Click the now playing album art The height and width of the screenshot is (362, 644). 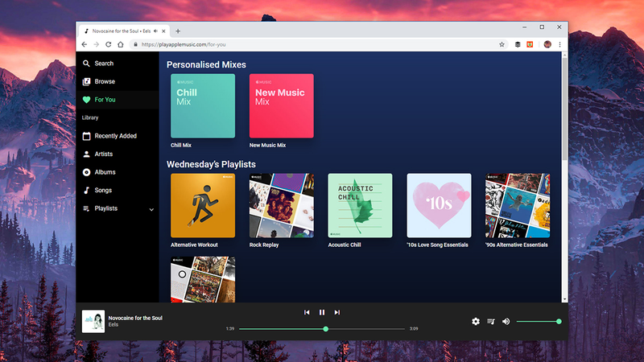93,321
